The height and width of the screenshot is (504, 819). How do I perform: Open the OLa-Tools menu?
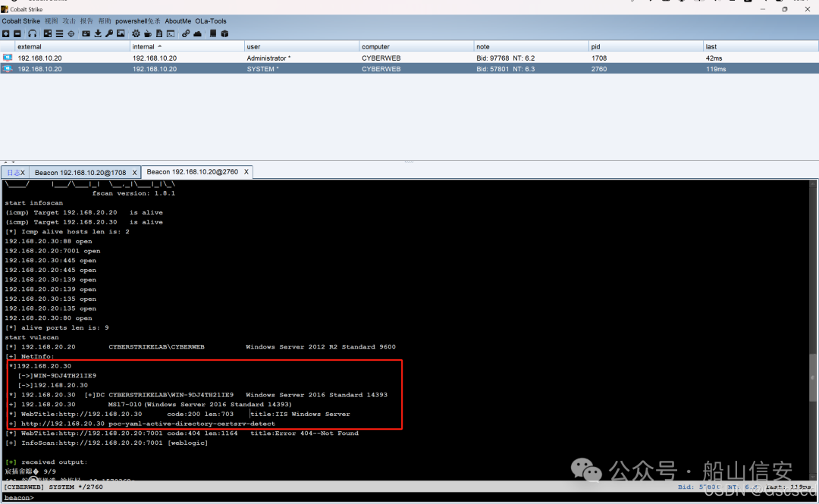(x=211, y=21)
